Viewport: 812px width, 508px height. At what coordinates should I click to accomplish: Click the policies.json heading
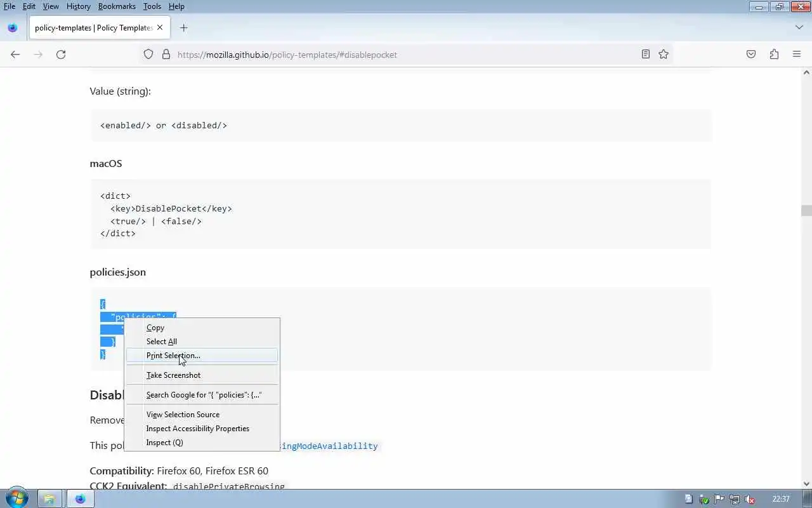(118, 272)
